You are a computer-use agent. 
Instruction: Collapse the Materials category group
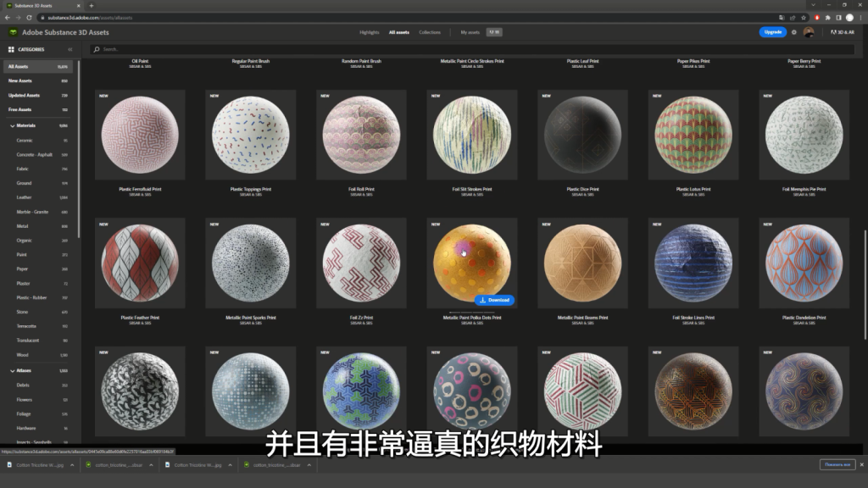pos(12,126)
